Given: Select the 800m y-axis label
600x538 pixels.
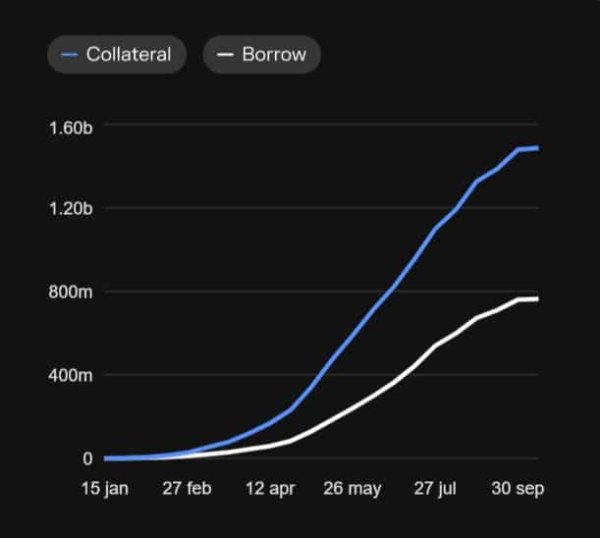Looking at the screenshot, I should [70, 292].
